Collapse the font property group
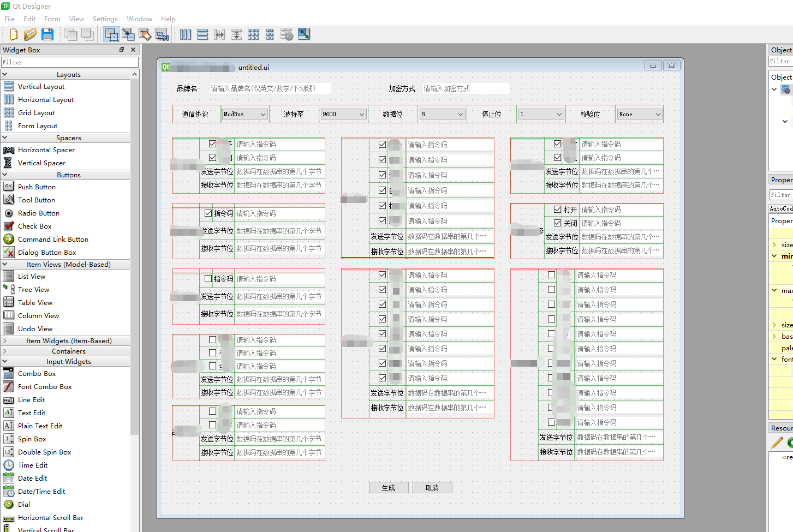This screenshot has width=793, height=532. (x=775, y=359)
